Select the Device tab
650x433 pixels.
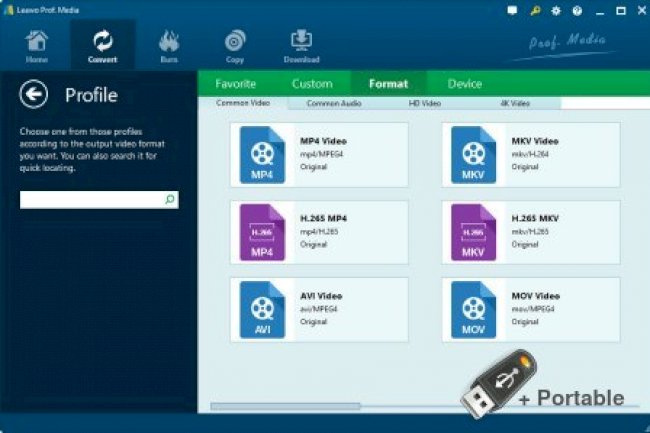point(464,84)
